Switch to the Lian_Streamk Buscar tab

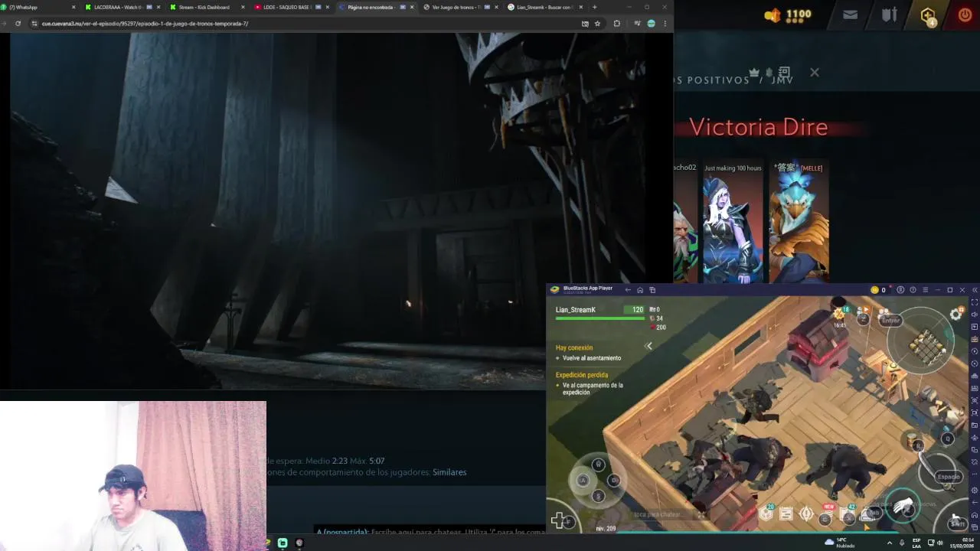pos(544,7)
